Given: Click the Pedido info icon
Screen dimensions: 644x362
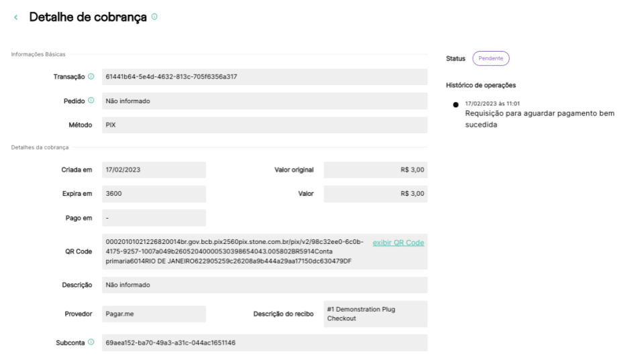Looking at the screenshot, I should tap(91, 101).
